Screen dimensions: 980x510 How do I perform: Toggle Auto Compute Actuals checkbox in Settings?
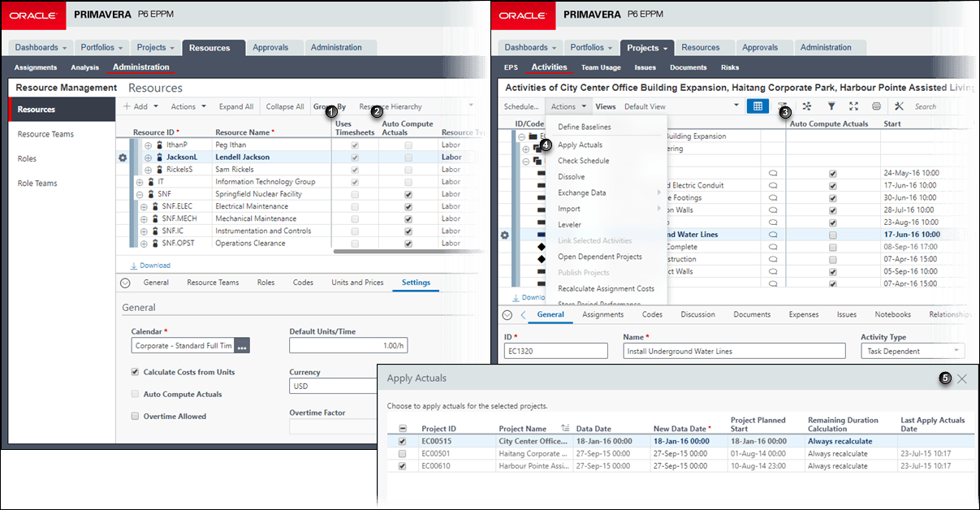136,394
